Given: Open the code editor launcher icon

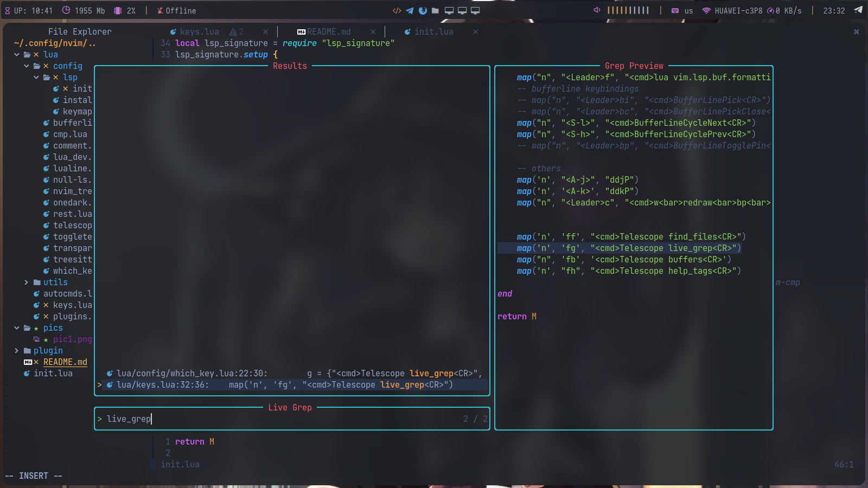Looking at the screenshot, I should pos(397,11).
